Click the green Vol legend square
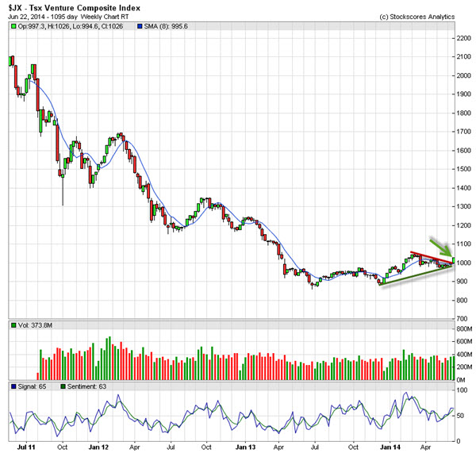 [x=13, y=326]
